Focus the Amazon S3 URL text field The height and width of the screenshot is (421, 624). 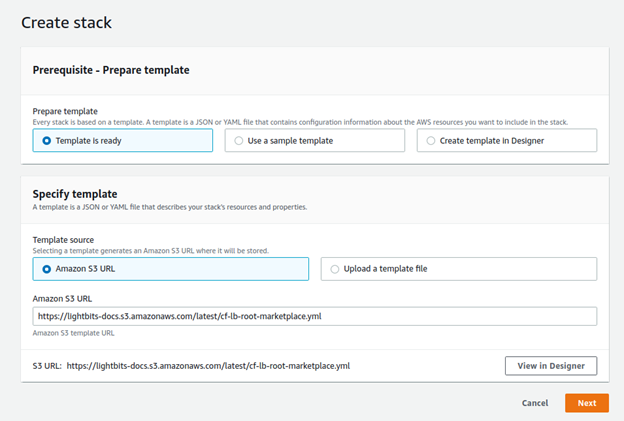pos(315,316)
